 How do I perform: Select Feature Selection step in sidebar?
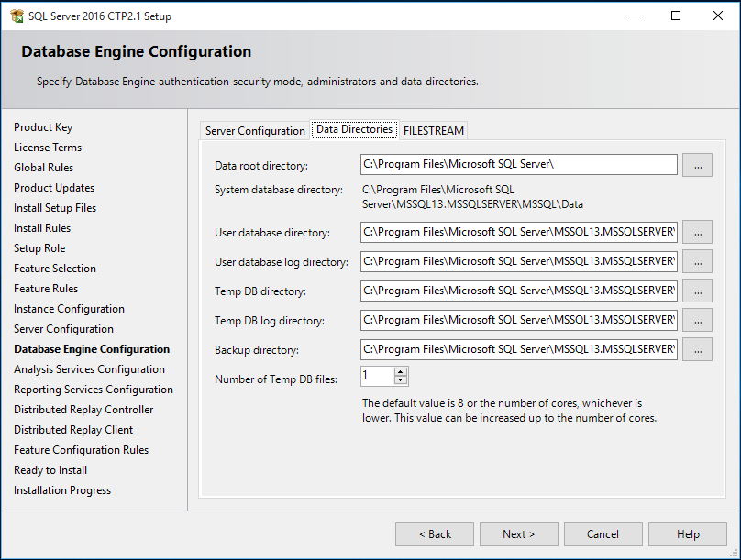55,269
